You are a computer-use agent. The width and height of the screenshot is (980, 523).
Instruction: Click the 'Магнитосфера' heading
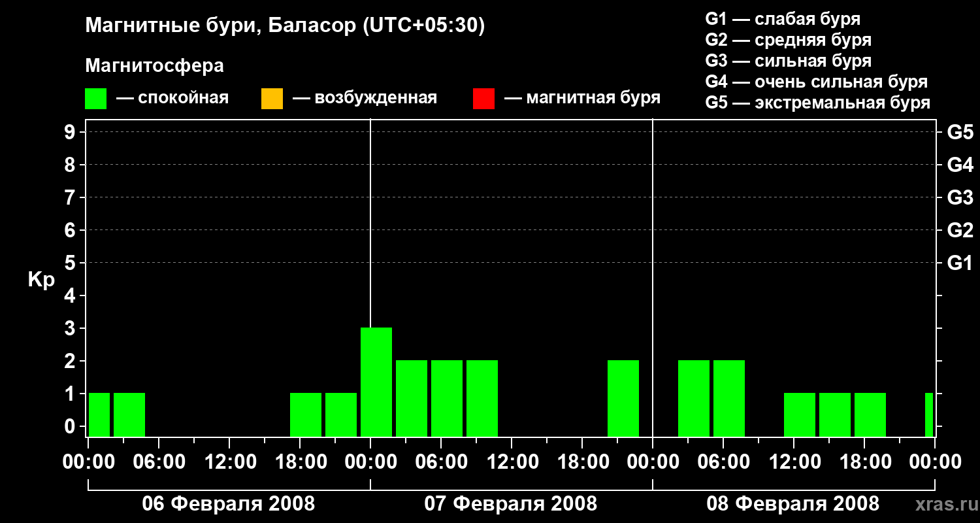[155, 66]
